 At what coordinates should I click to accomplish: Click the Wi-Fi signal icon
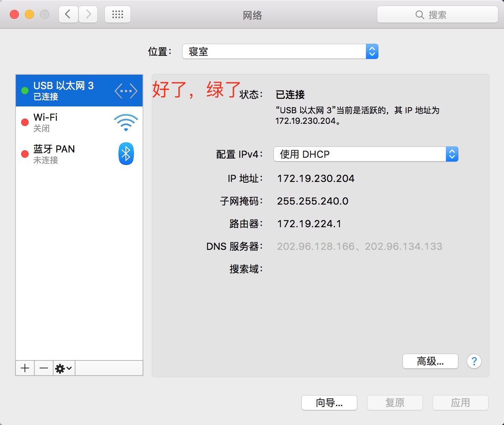tap(126, 123)
